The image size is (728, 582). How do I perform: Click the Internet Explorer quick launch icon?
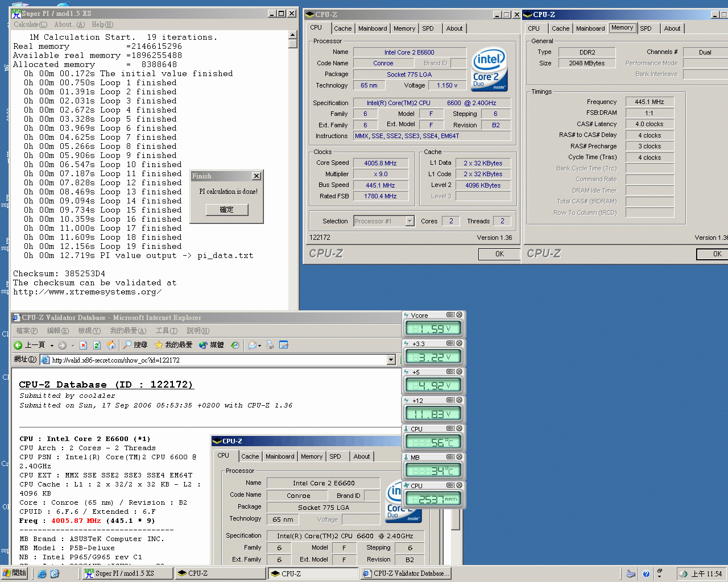coord(42,574)
